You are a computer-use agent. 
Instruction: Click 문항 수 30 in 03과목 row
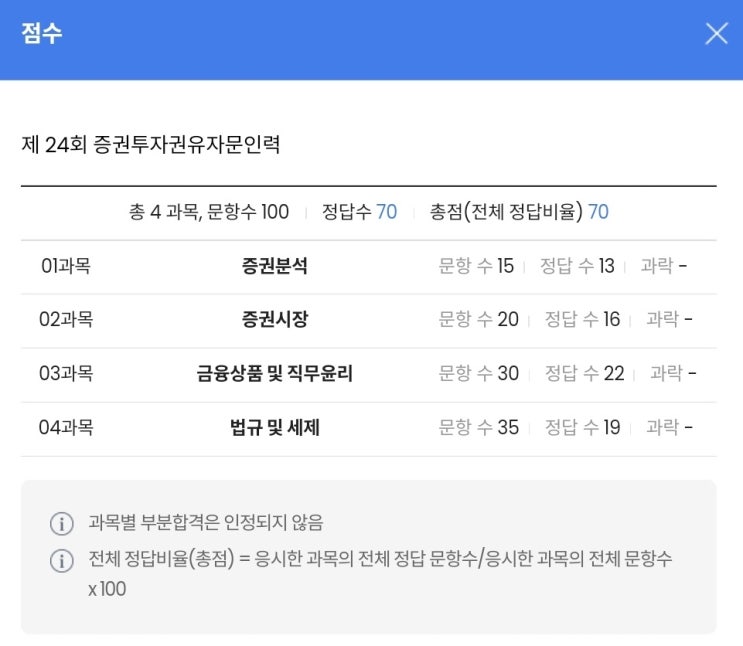click(x=479, y=373)
